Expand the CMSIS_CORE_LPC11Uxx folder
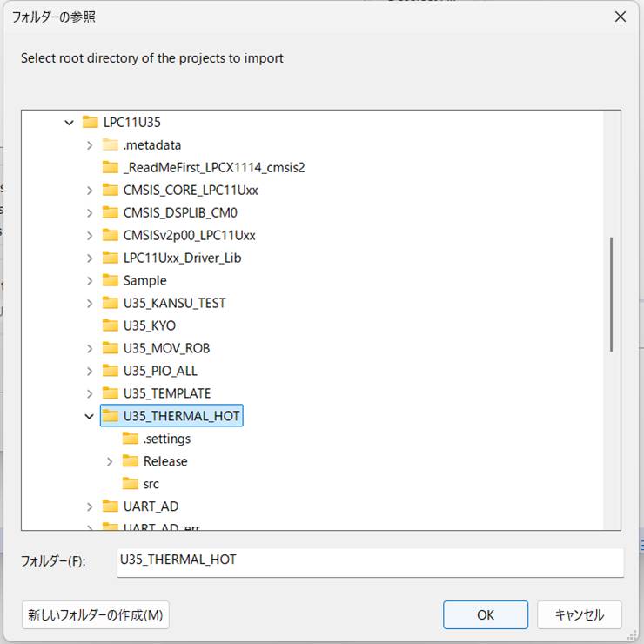 click(x=90, y=191)
